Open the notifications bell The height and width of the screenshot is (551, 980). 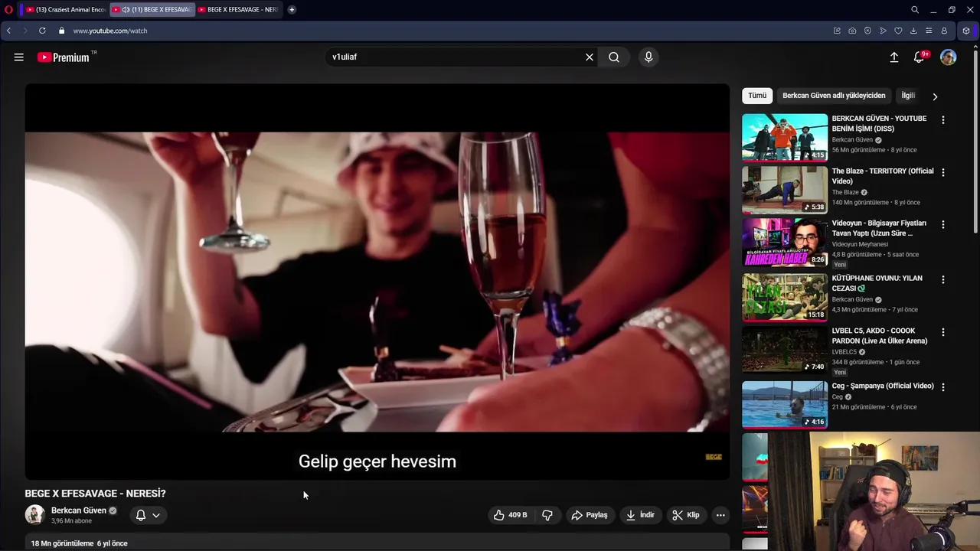point(920,57)
